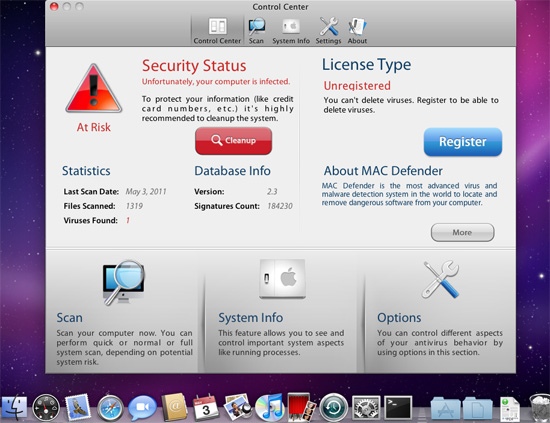Screen dimensions: 550x423
Task: Launch Safari from the Dock
Action: 110,408
